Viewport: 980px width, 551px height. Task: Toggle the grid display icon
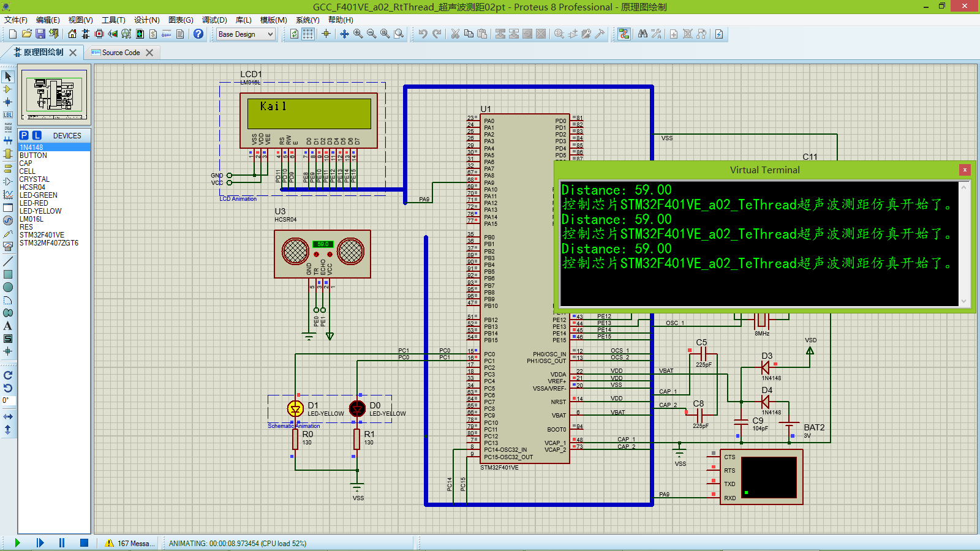point(308,34)
